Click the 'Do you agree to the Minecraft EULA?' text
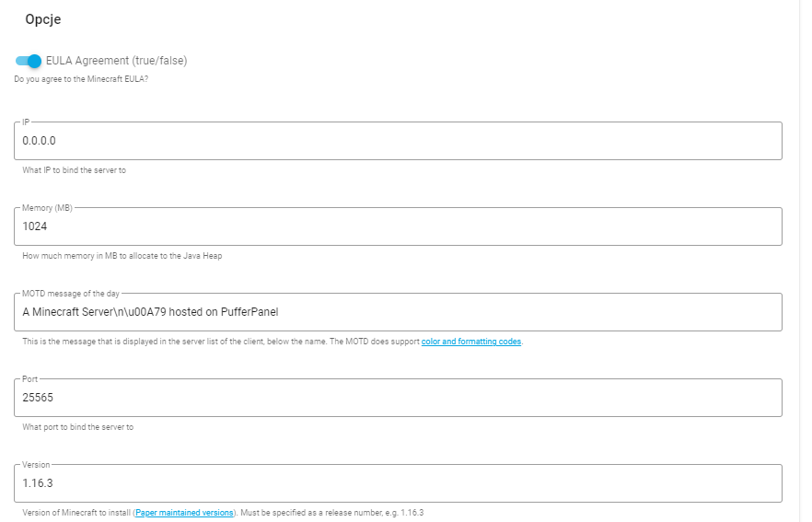The image size is (812, 522). click(81, 79)
